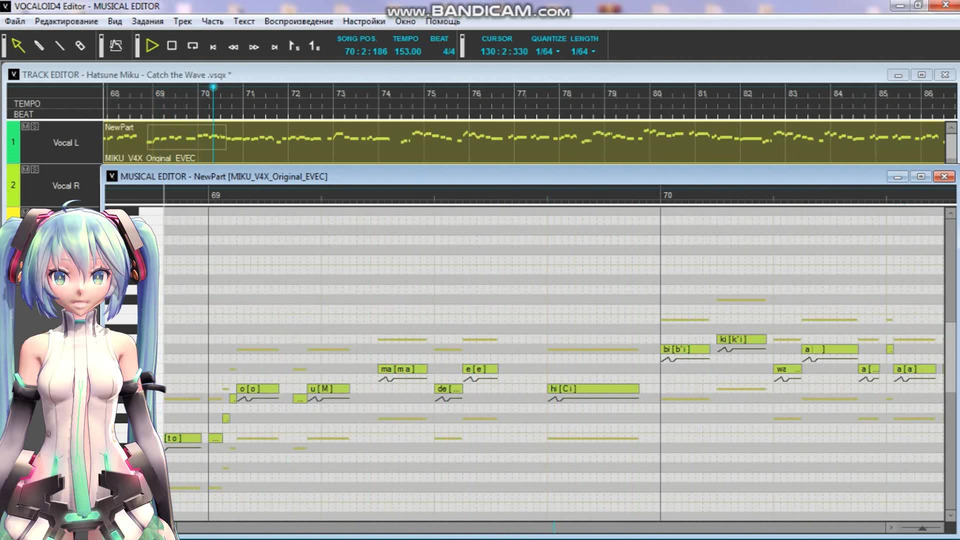The height and width of the screenshot is (540, 960).
Task: Select the note 'ki [k' i]'
Action: [x=741, y=339]
